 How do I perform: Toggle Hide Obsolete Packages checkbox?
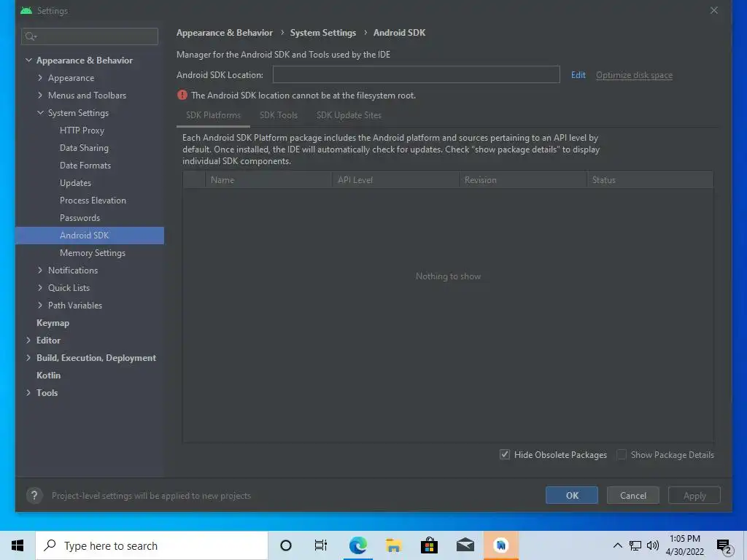point(505,455)
